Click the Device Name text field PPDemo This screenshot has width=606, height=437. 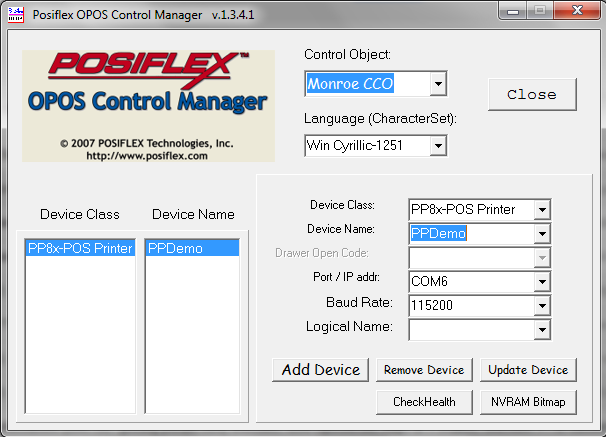468,234
